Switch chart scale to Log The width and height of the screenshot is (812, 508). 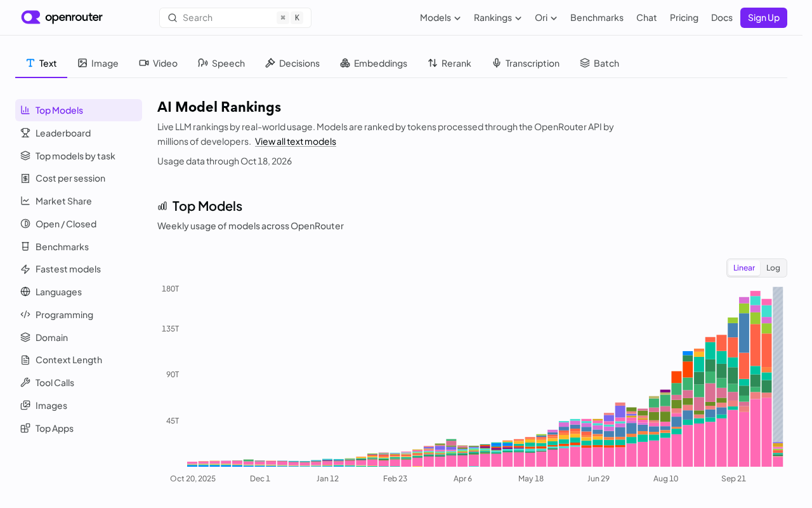773,268
